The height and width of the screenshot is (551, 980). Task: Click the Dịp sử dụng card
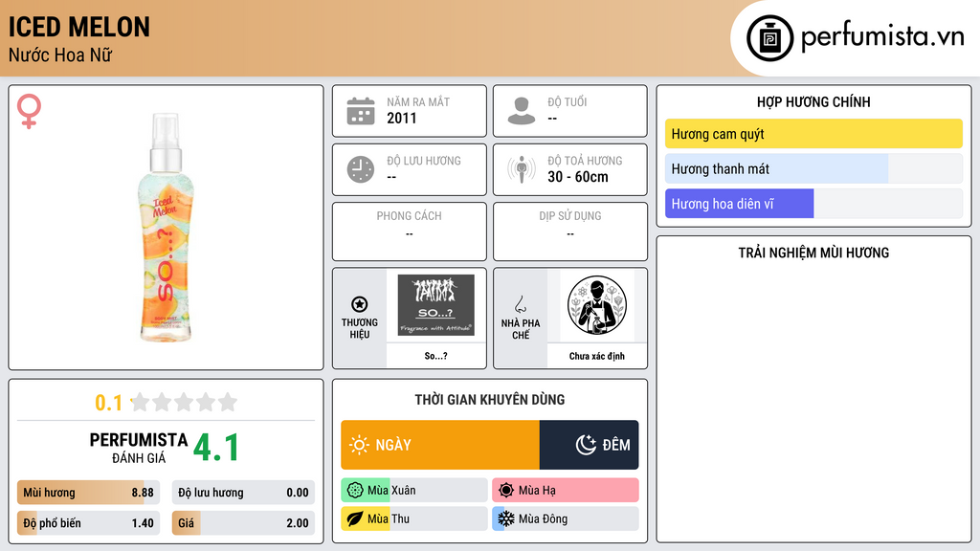pyautogui.click(x=570, y=231)
